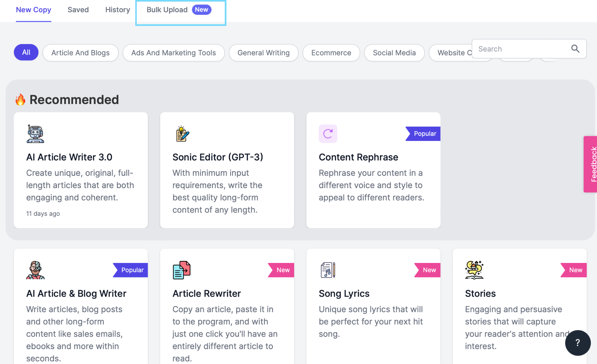This screenshot has height=364, width=597.
Task: Click the Article Rewriter documents icon
Action: pos(182,270)
